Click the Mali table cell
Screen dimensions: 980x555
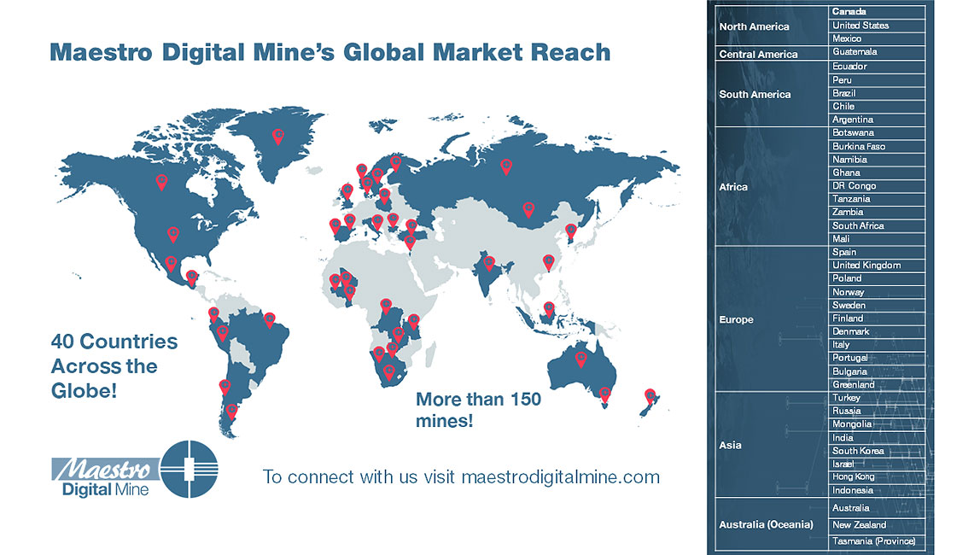coord(877,239)
